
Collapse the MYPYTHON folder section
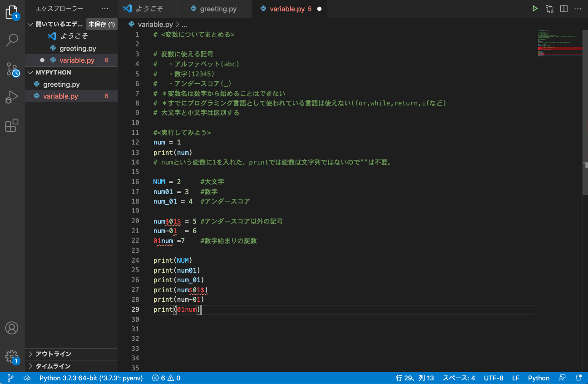pyautogui.click(x=30, y=72)
